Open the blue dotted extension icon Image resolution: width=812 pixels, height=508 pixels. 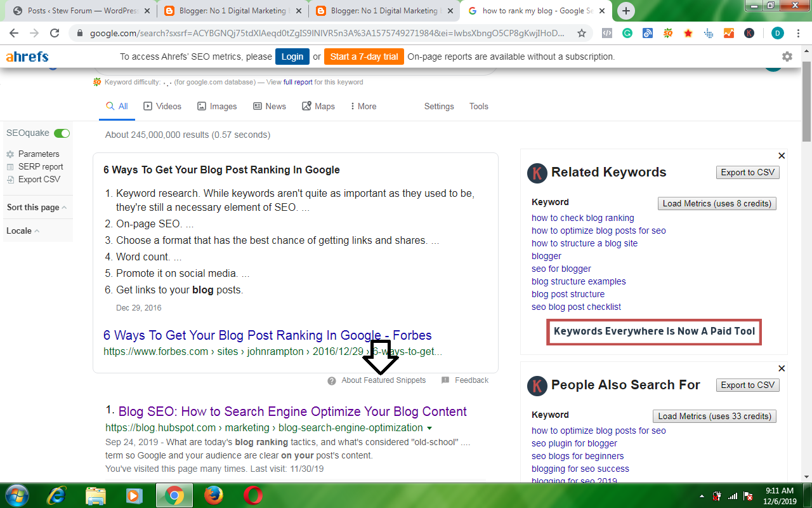(x=709, y=33)
